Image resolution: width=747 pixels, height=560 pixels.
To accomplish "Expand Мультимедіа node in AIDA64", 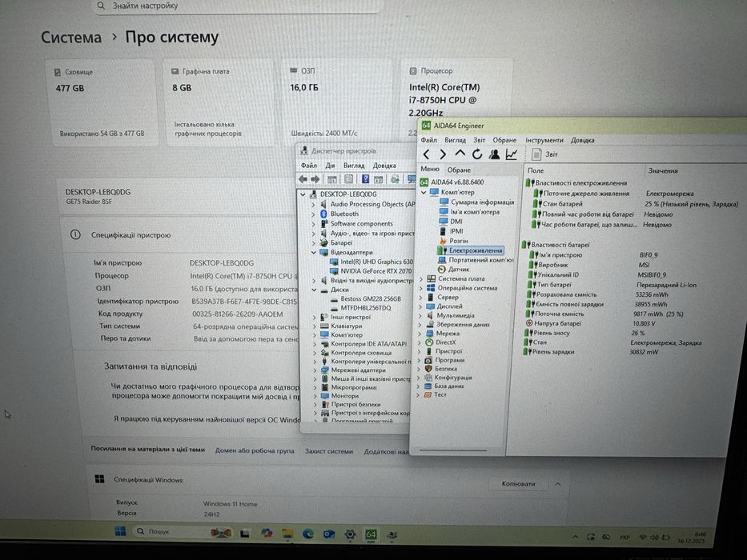I will coord(420,315).
